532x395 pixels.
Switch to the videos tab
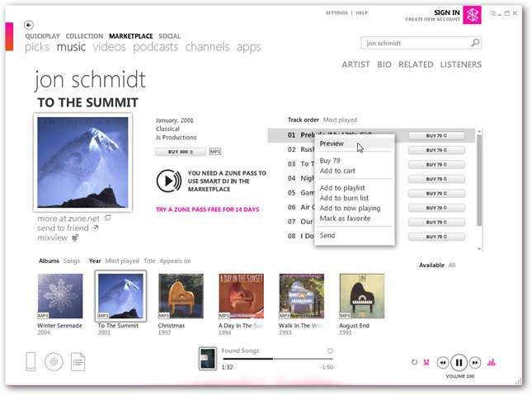(x=109, y=47)
